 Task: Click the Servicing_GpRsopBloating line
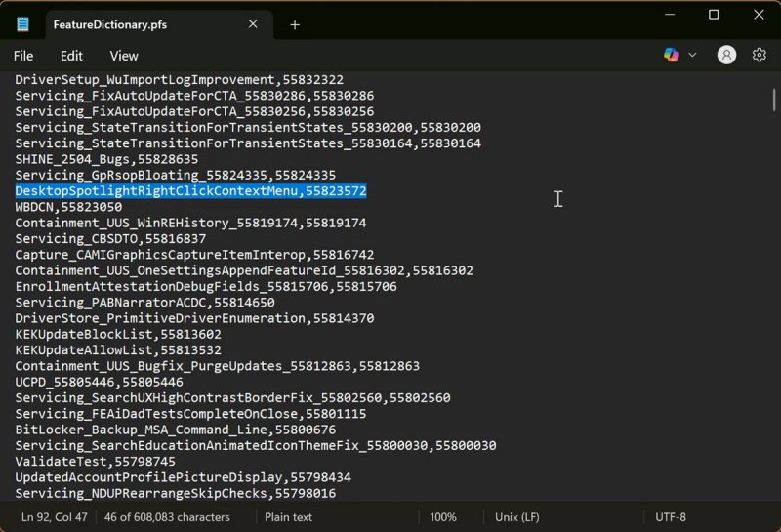tap(176, 176)
